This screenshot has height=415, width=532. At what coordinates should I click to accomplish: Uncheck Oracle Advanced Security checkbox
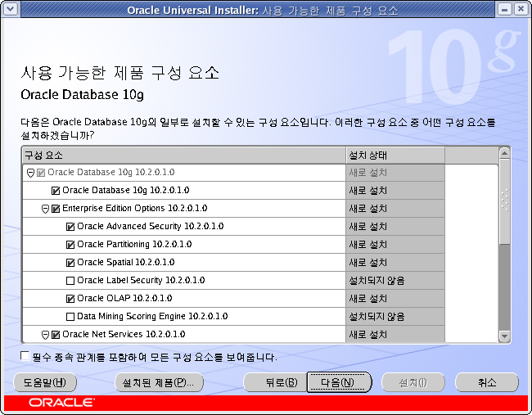coord(70,227)
